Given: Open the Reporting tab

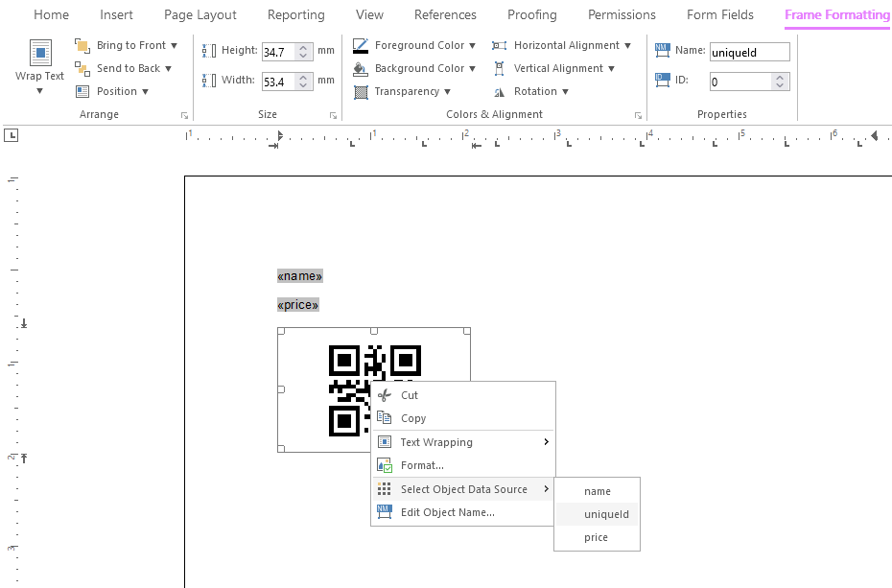Looking at the screenshot, I should coord(295,14).
